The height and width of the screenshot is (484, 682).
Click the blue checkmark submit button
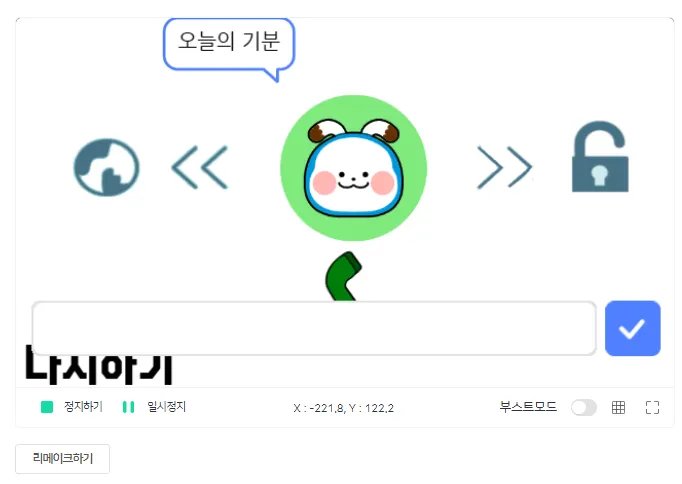[632, 328]
